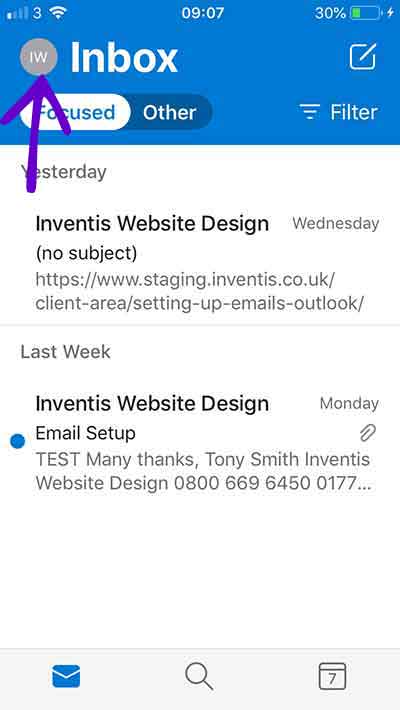The image size is (400, 710).
Task: Tap the IW account avatar
Action: coord(39,58)
